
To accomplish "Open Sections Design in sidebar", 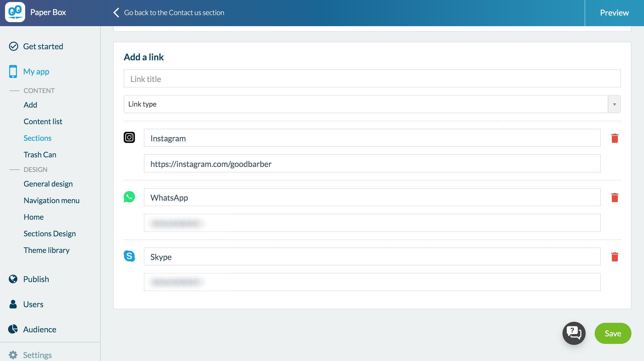I will point(50,234).
